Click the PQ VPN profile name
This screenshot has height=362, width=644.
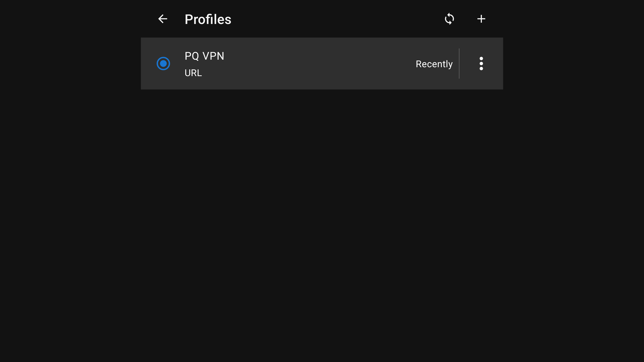(x=204, y=56)
